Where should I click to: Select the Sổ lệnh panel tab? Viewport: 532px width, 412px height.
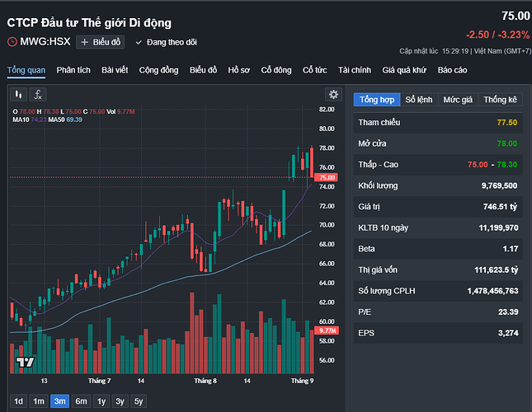point(419,100)
